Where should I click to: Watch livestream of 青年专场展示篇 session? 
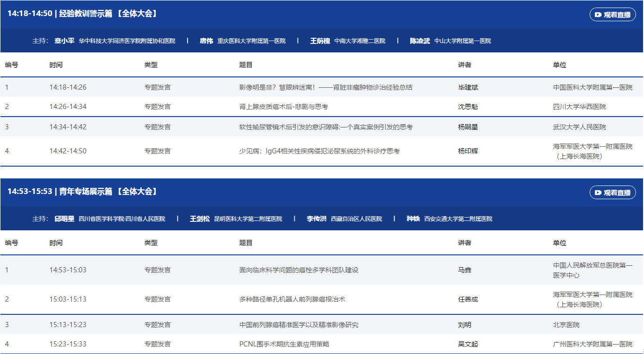click(x=612, y=193)
